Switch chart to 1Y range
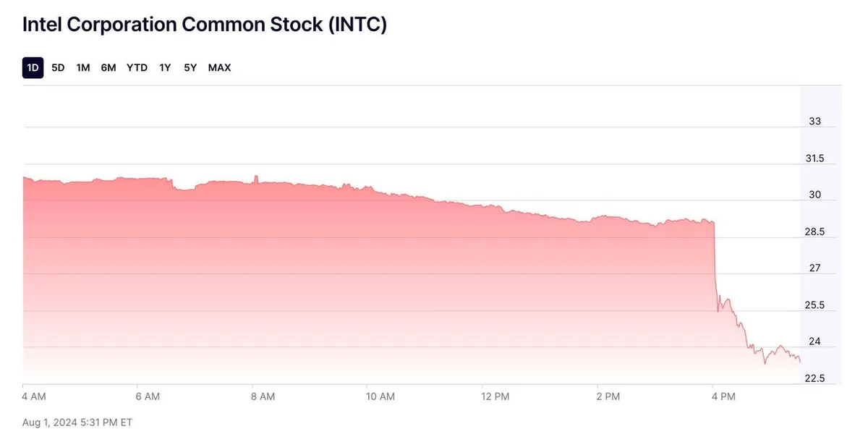 coord(166,68)
